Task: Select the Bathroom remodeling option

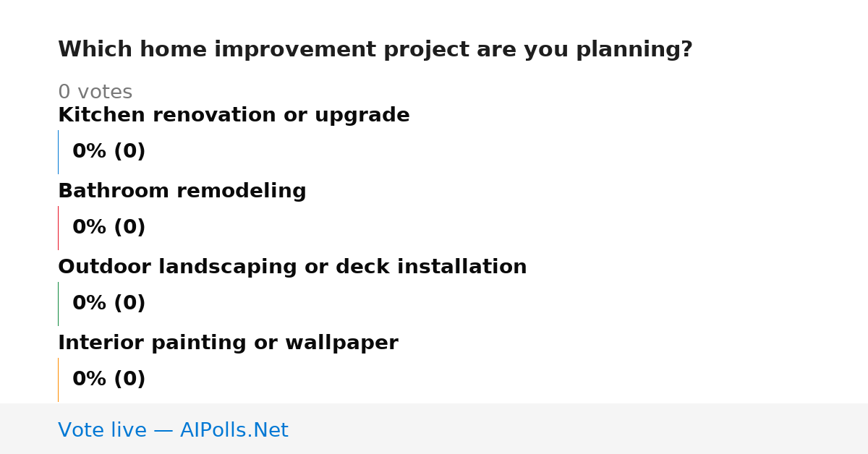Action: click(x=182, y=192)
